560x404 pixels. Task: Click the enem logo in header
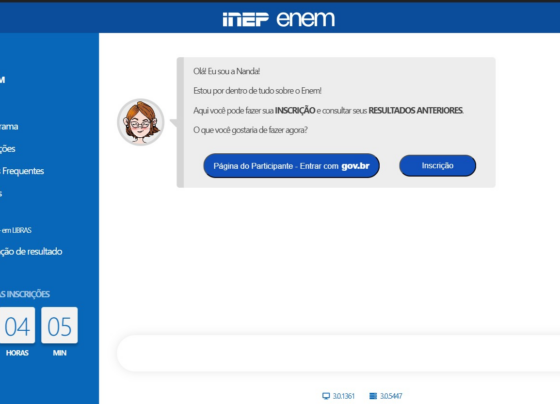click(x=306, y=19)
